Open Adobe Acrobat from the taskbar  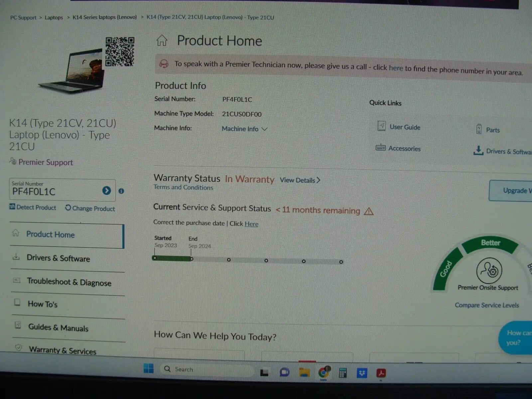click(381, 373)
